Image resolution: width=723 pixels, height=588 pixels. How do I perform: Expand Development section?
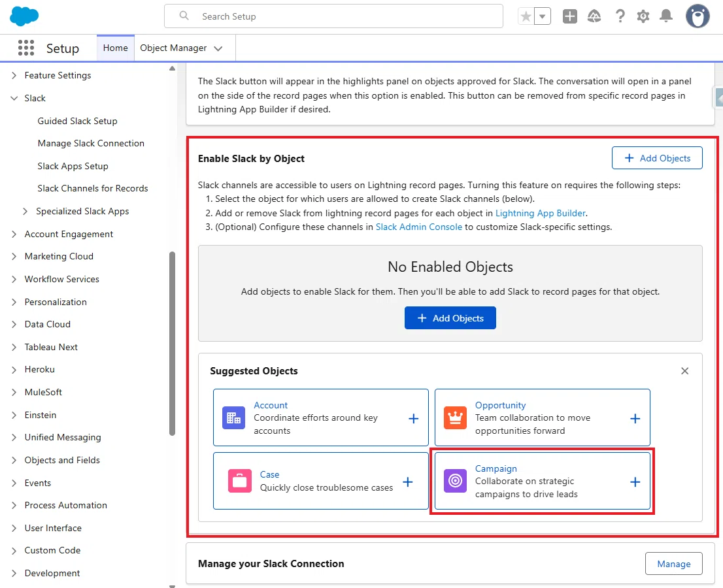tap(14, 573)
